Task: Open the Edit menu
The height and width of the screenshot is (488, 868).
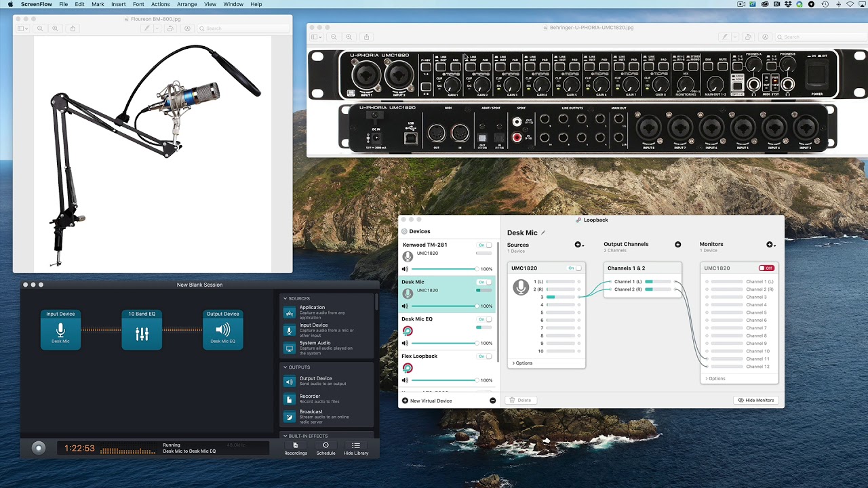Action: [x=79, y=4]
